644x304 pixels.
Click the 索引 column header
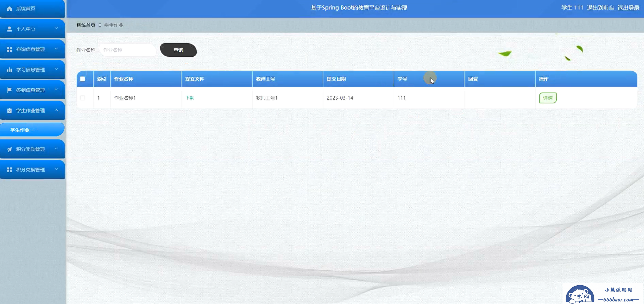[x=102, y=79]
